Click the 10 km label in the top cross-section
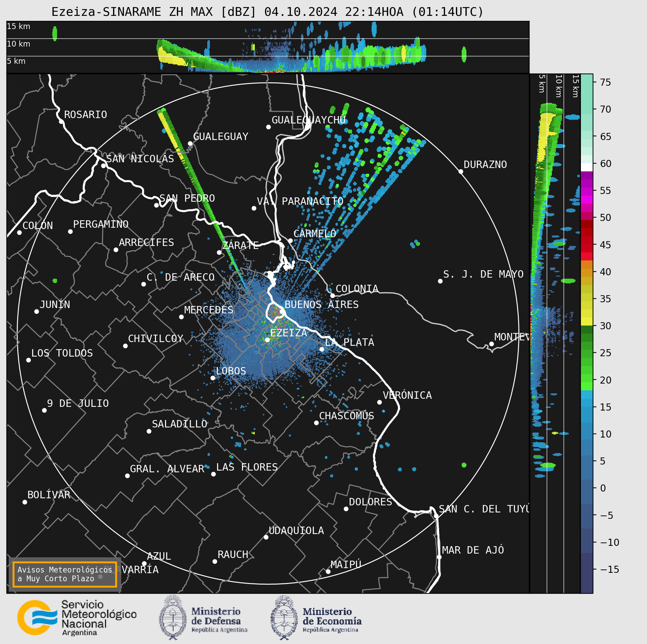Viewport: 647px width, 644px height. (x=19, y=44)
